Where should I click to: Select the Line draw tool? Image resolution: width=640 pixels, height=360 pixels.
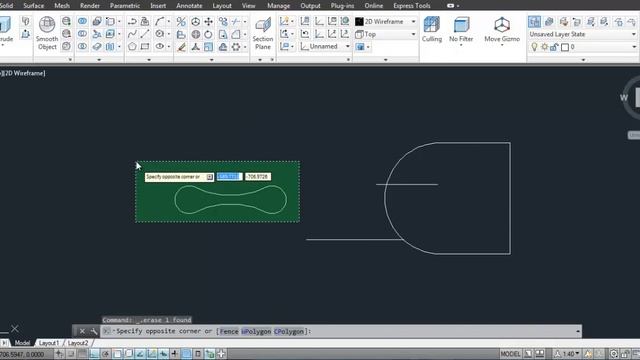[x=145, y=34]
